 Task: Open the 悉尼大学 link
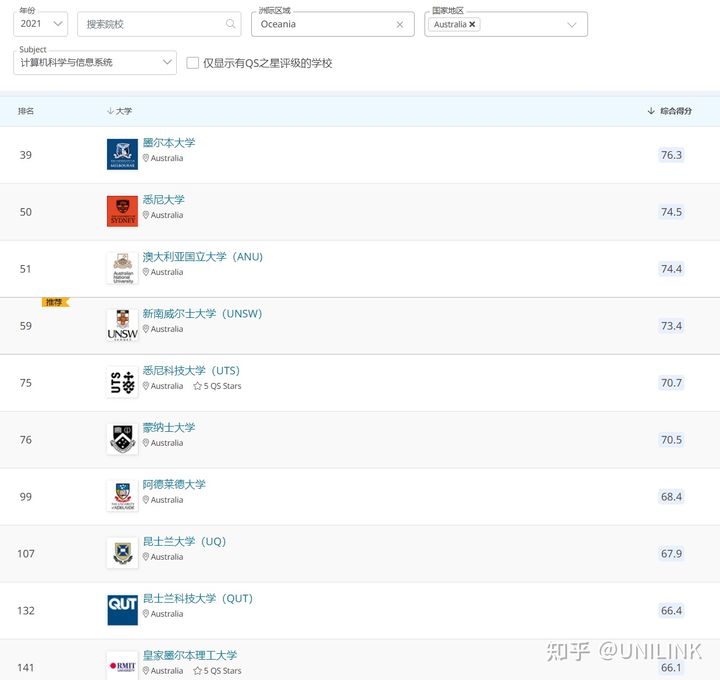[163, 200]
